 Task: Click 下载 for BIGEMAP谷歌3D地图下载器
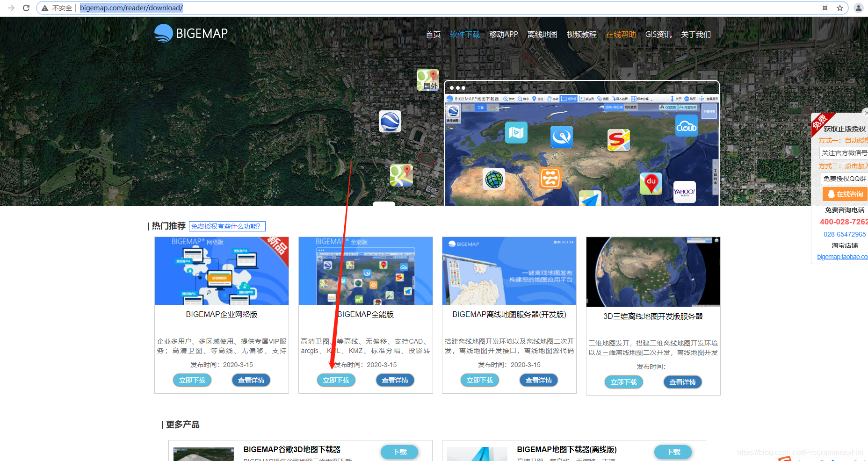(x=399, y=452)
